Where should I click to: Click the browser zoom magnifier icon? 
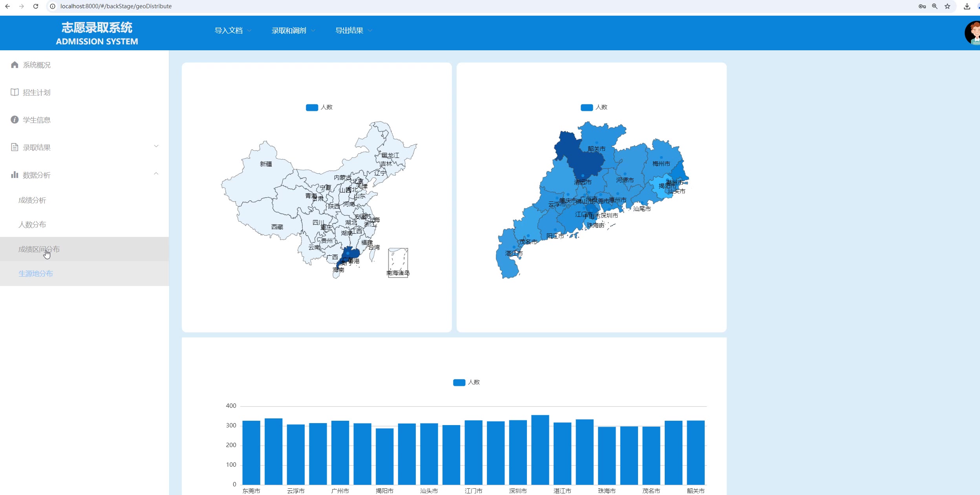click(x=935, y=6)
